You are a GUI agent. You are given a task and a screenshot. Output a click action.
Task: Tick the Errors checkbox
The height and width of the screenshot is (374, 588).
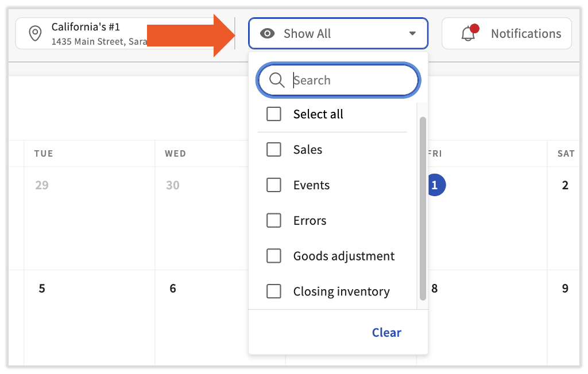tap(274, 221)
